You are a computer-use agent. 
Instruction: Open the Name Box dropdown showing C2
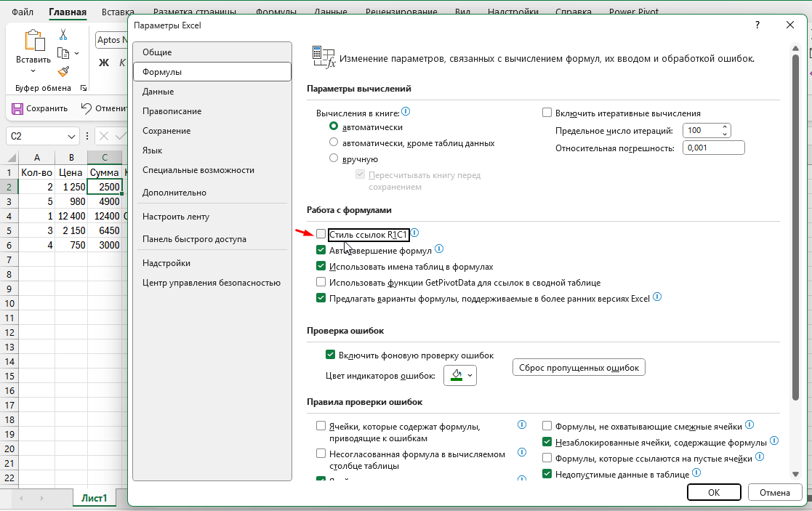coord(69,136)
